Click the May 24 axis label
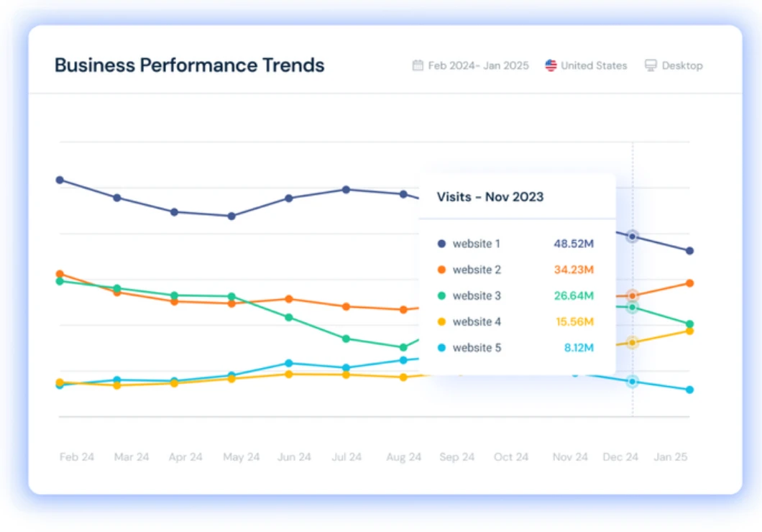This screenshot has width=762, height=532. click(x=241, y=457)
